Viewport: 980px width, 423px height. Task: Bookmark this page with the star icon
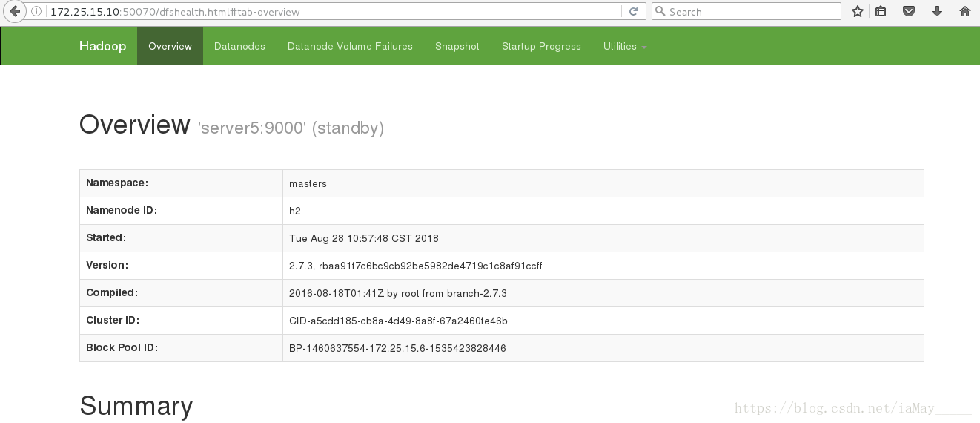(858, 11)
